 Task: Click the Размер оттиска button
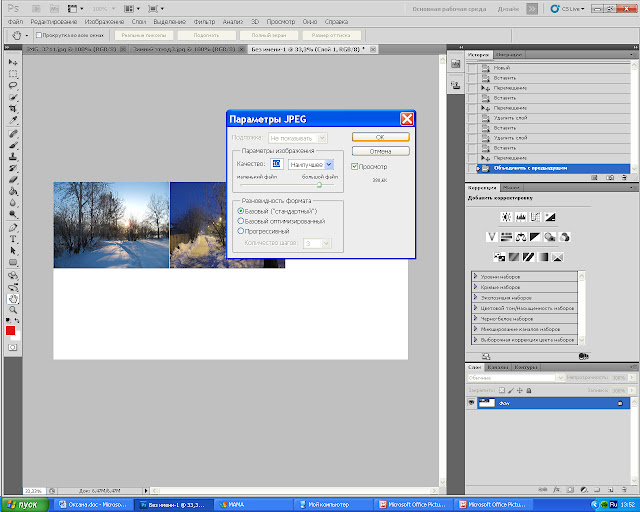331,36
